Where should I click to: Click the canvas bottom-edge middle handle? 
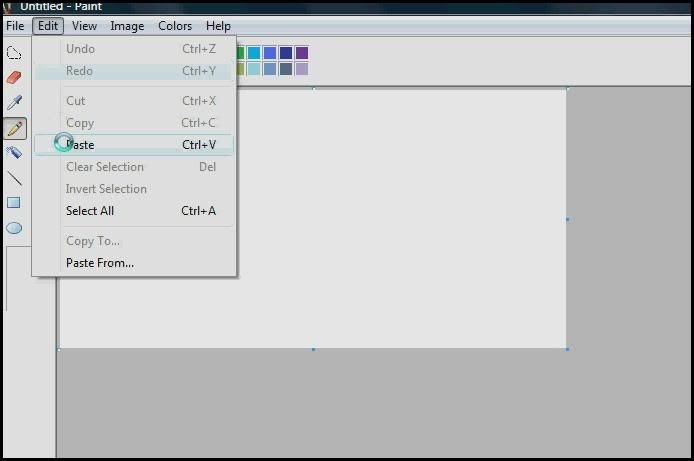click(x=313, y=350)
